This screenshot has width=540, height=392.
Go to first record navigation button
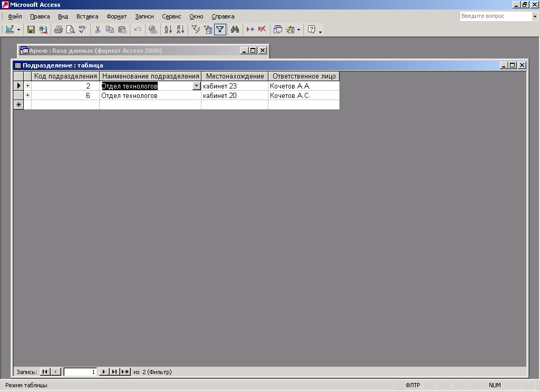45,371
